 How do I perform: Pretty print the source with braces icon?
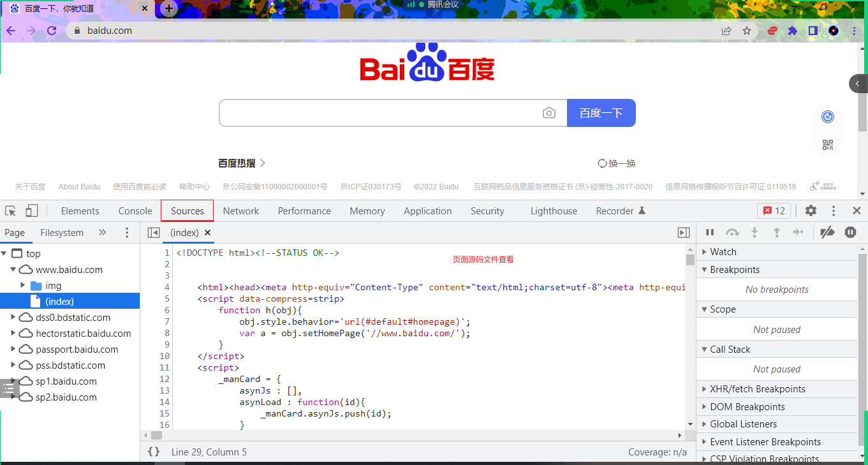click(154, 452)
